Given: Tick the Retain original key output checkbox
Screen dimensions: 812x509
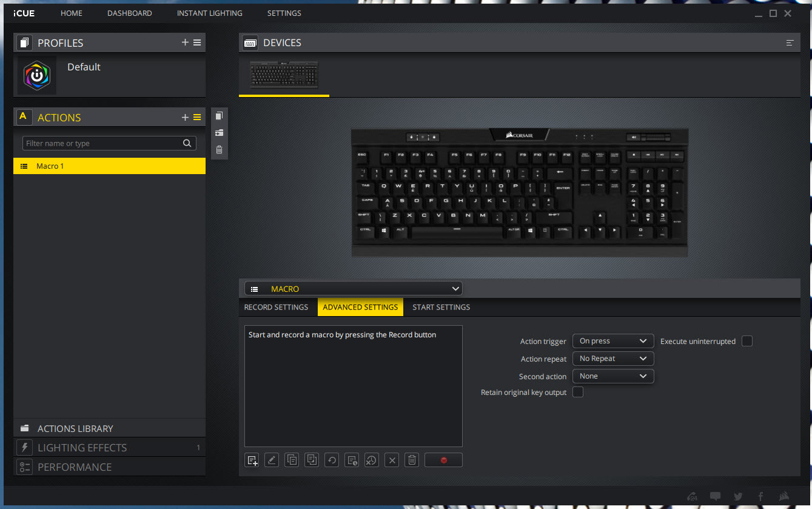Looking at the screenshot, I should pos(578,392).
